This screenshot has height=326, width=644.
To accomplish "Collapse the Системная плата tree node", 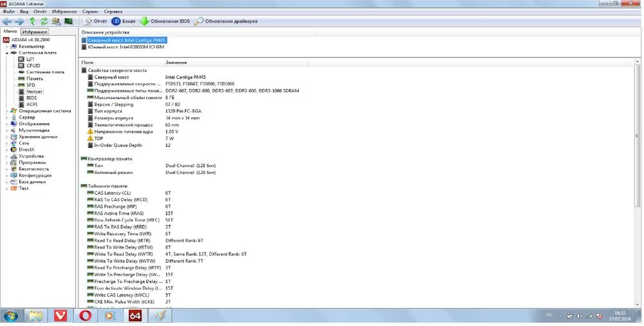I will 6,53.
